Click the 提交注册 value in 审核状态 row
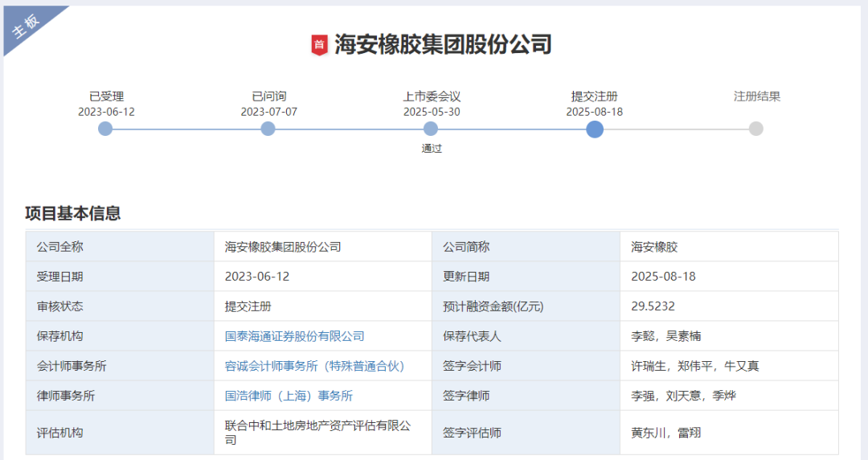The height and width of the screenshot is (460, 868). [x=248, y=306]
